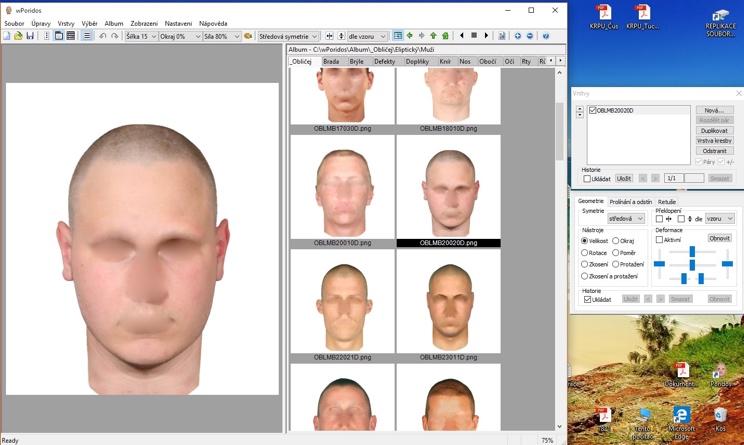Viewport: 744px width, 445px height.
Task: Check the horizontal Překlopení checkbox
Action: click(659, 219)
